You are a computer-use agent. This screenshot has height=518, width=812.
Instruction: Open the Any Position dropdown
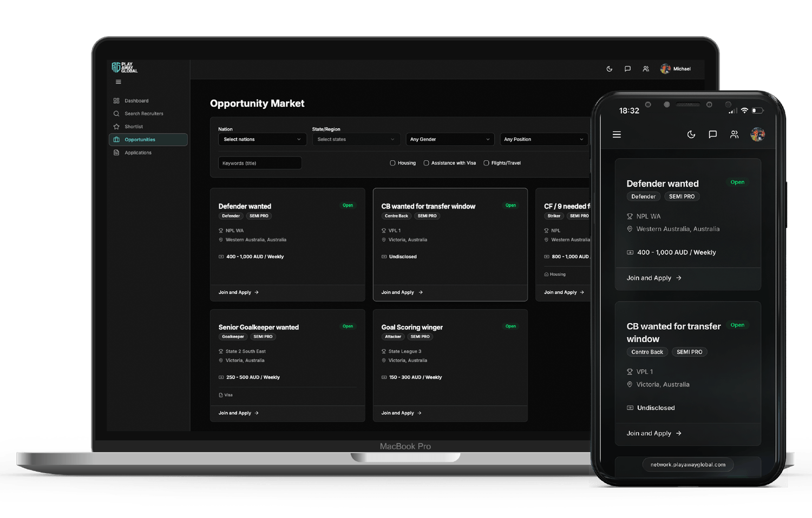(x=544, y=139)
